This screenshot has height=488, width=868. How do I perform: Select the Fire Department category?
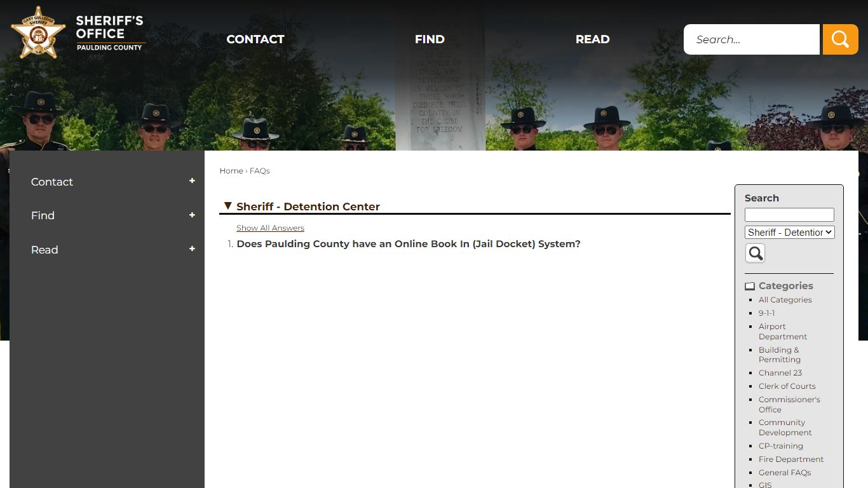790,459
